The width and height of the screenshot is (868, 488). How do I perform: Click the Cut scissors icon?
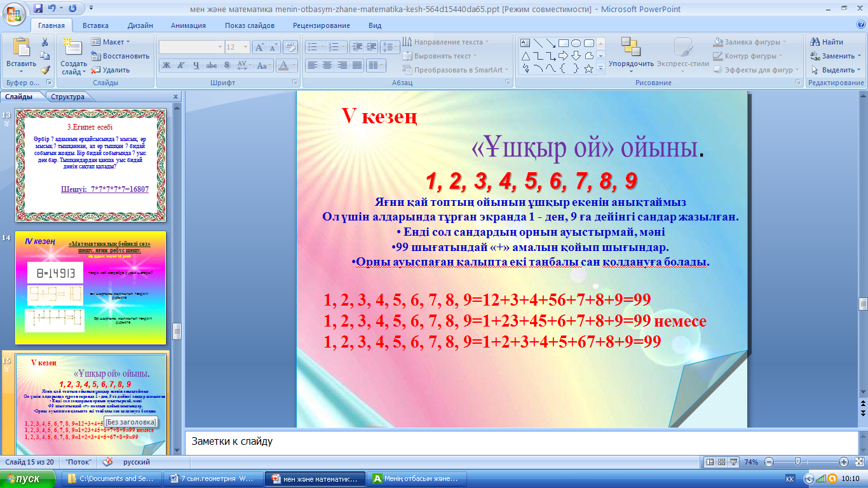pyautogui.click(x=45, y=42)
